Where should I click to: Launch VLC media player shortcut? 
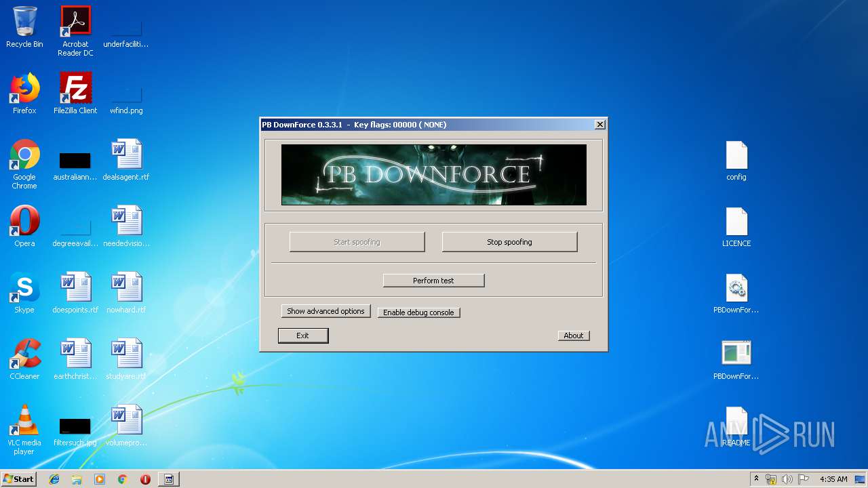click(x=24, y=430)
